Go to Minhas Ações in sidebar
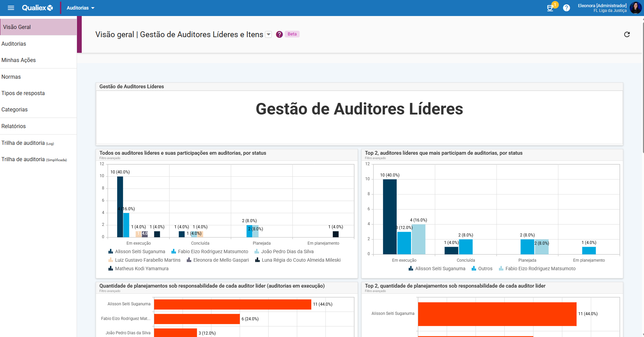644x337 pixels. click(19, 60)
